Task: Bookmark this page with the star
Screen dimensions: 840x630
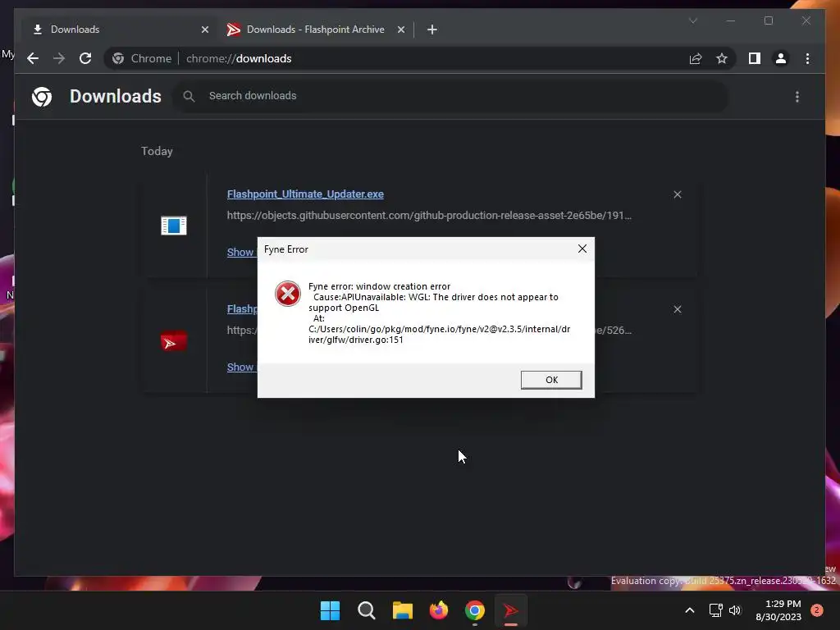Action: [722, 58]
